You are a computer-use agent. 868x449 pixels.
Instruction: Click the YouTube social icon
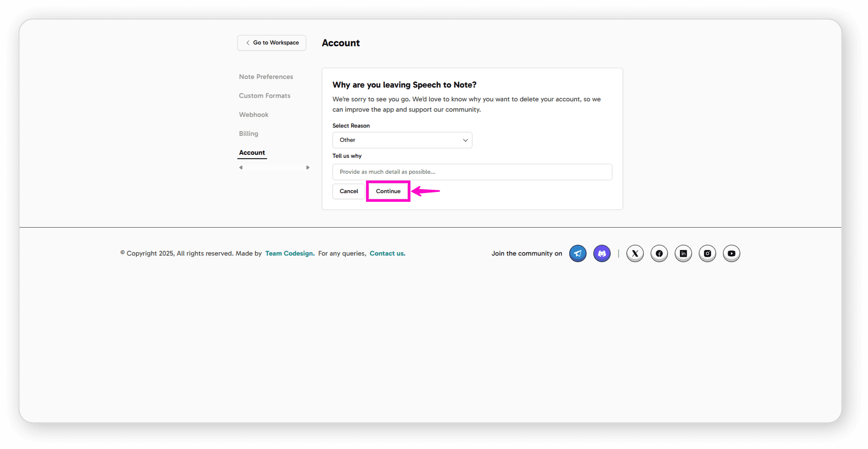731,253
